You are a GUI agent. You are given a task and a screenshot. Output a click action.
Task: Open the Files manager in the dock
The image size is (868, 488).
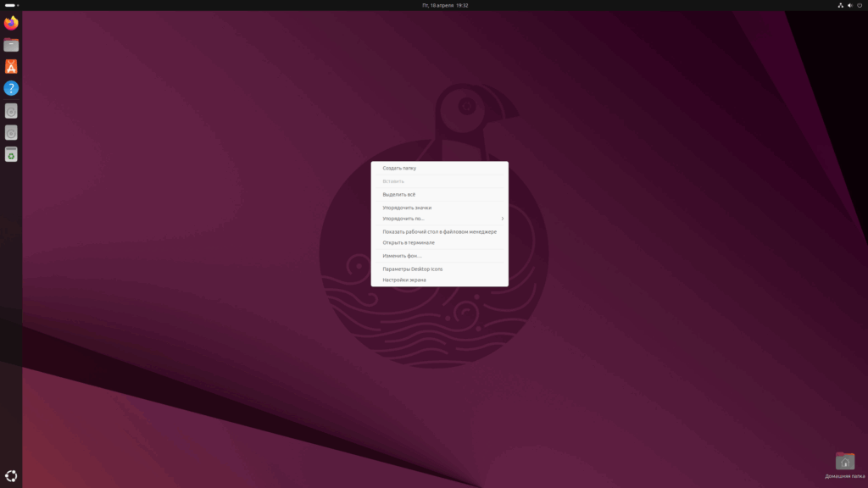pos(11,45)
